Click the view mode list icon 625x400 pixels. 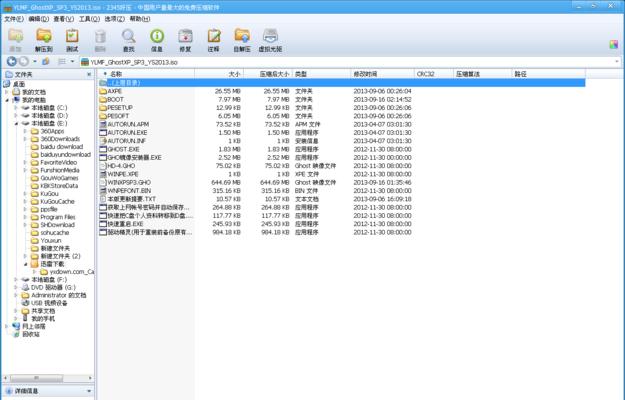62,62
